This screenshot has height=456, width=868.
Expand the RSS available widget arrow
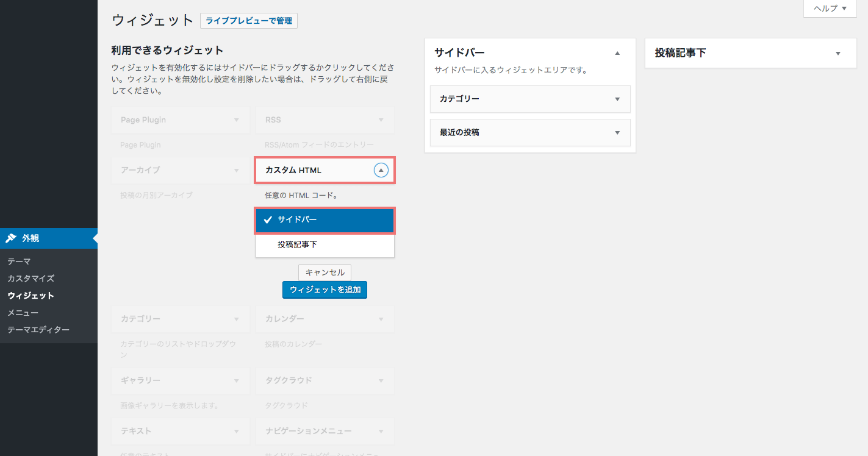coord(381,120)
